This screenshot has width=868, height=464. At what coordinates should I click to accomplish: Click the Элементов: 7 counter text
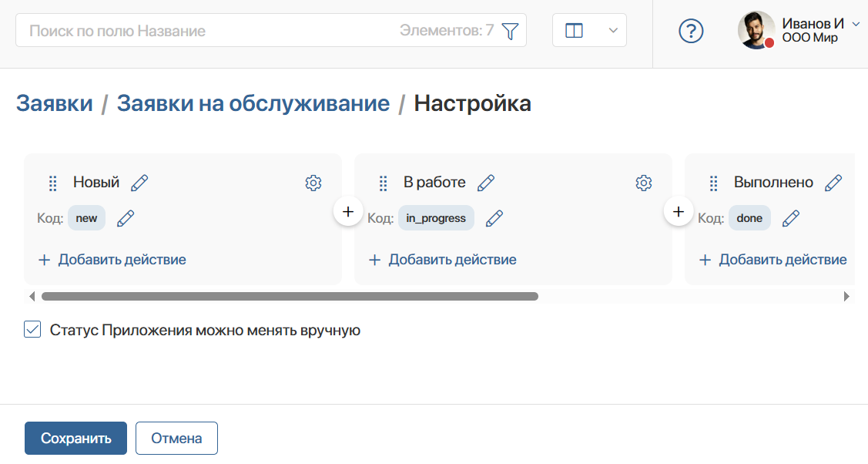tap(447, 31)
